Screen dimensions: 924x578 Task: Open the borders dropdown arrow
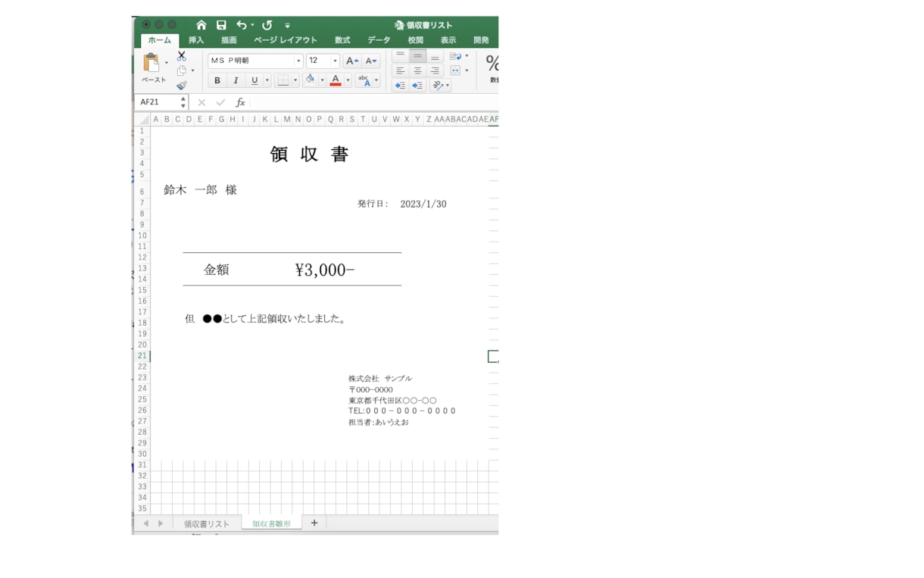click(295, 80)
